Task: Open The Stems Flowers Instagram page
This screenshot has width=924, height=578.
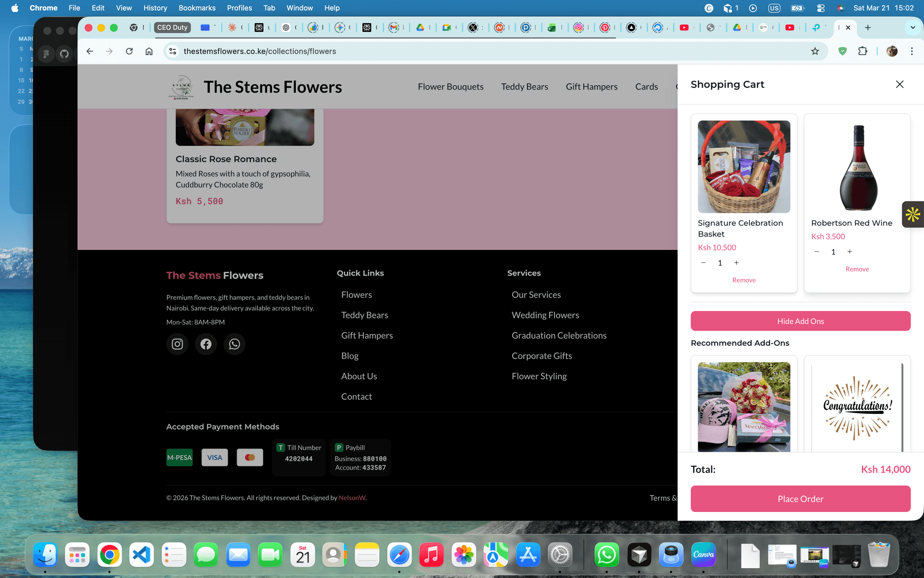Action: pyautogui.click(x=177, y=344)
